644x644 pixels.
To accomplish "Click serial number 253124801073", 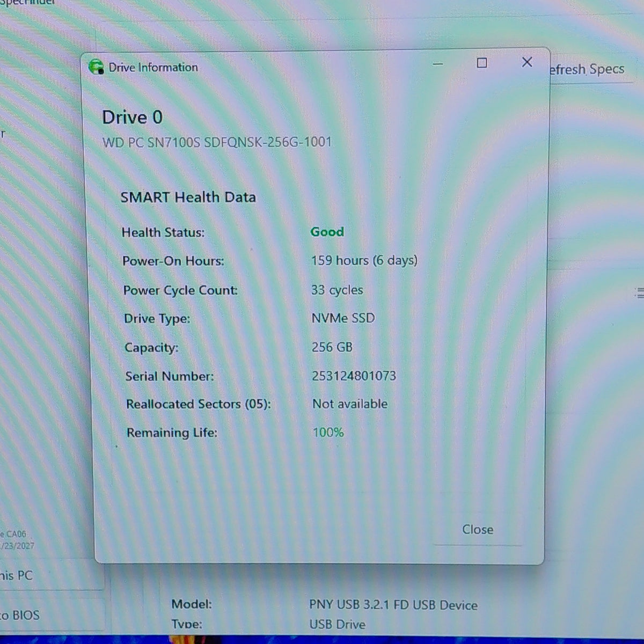I will [x=354, y=376].
